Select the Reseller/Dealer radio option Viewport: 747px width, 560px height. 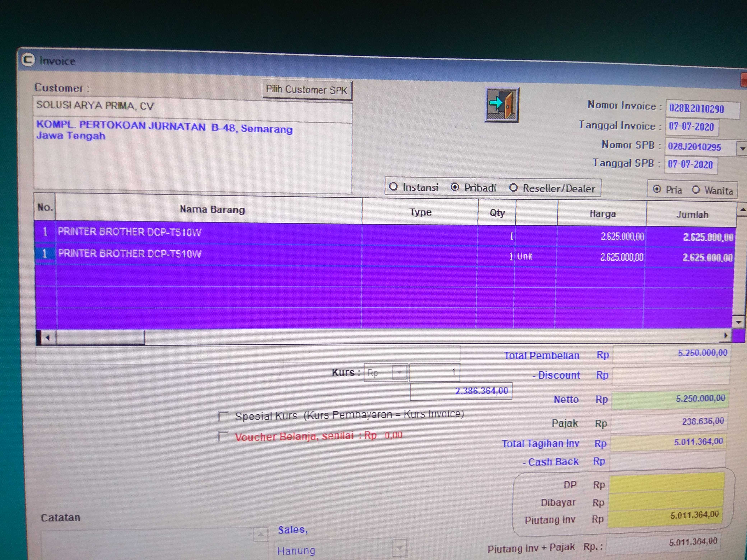tap(513, 188)
